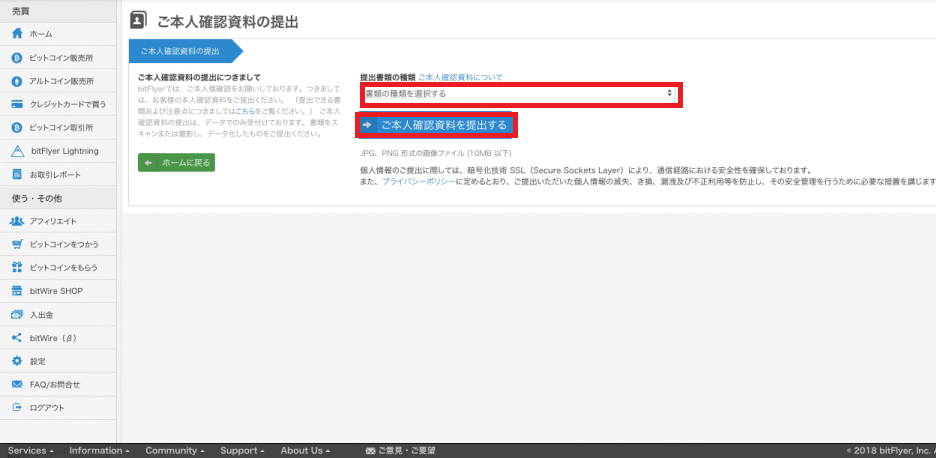Image resolution: width=936 pixels, height=458 pixels.
Task: Expand the Community footer menu
Action: (x=175, y=451)
